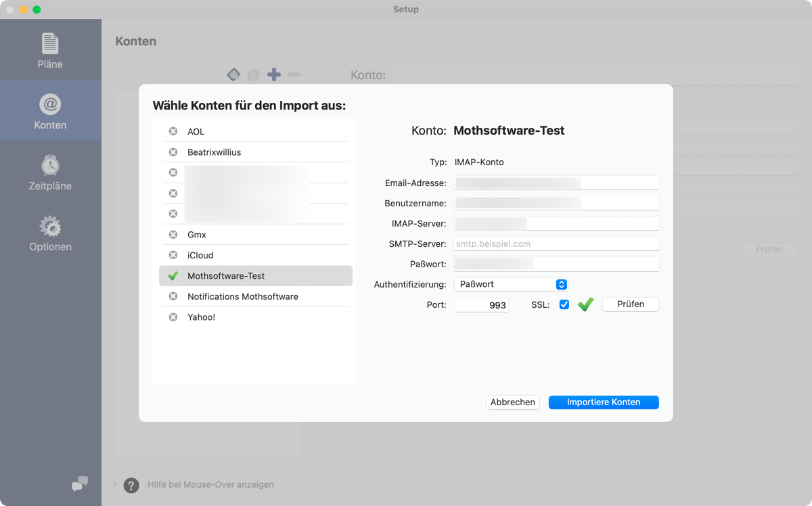Select iCloud in the account list
The width and height of the screenshot is (812, 506).
[200, 256]
